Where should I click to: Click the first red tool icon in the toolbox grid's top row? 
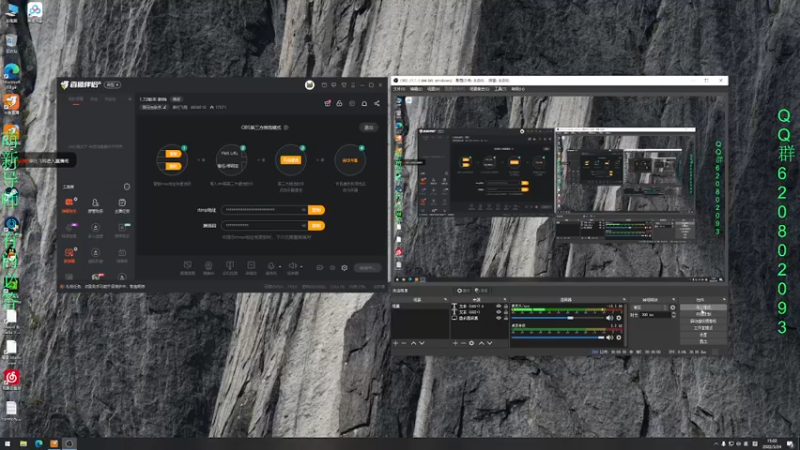[69, 202]
